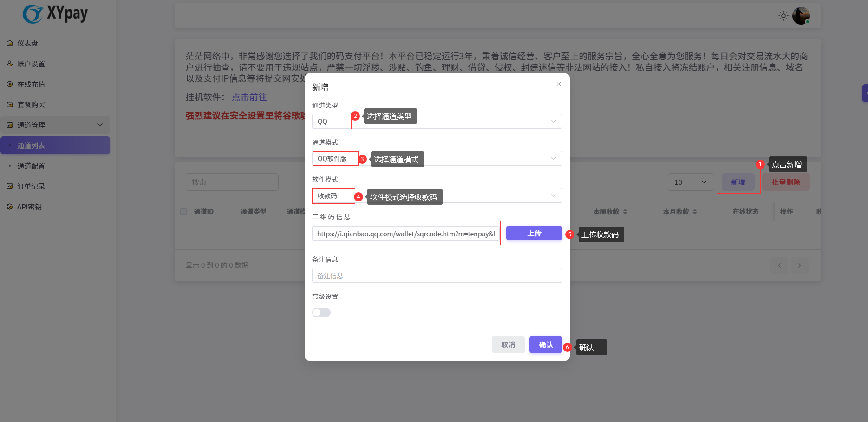Check the select-all checkbox in table header
The height and width of the screenshot is (422, 868).
(x=183, y=212)
